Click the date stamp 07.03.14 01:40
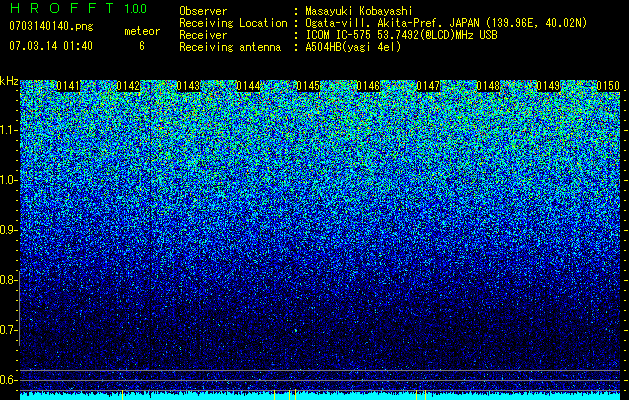Viewport: 629px width, 400px height. coord(51,45)
